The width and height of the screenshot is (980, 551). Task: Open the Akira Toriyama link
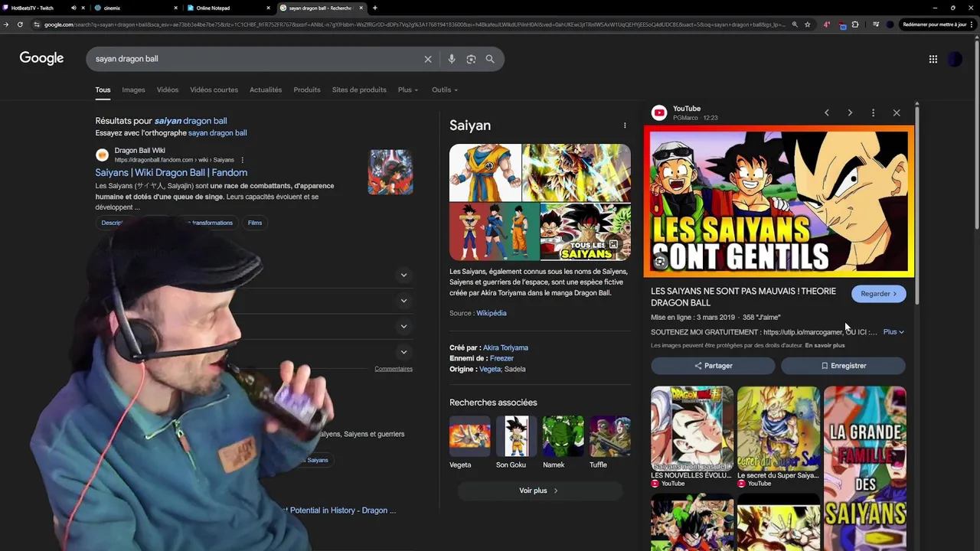(505, 347)
